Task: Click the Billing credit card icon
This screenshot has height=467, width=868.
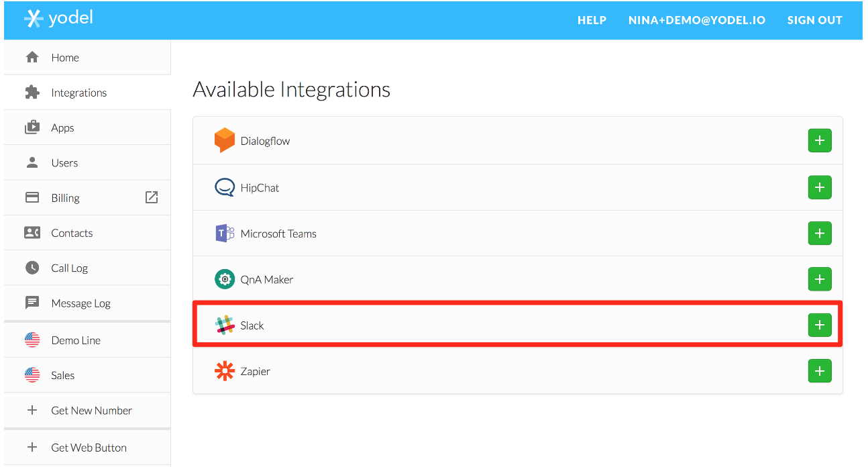Action: point(32,198)
